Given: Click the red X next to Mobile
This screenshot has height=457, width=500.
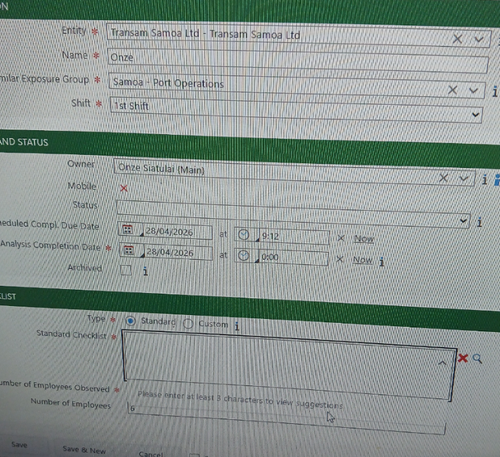Looking at the screenshot, I should (x=124, y=188).
